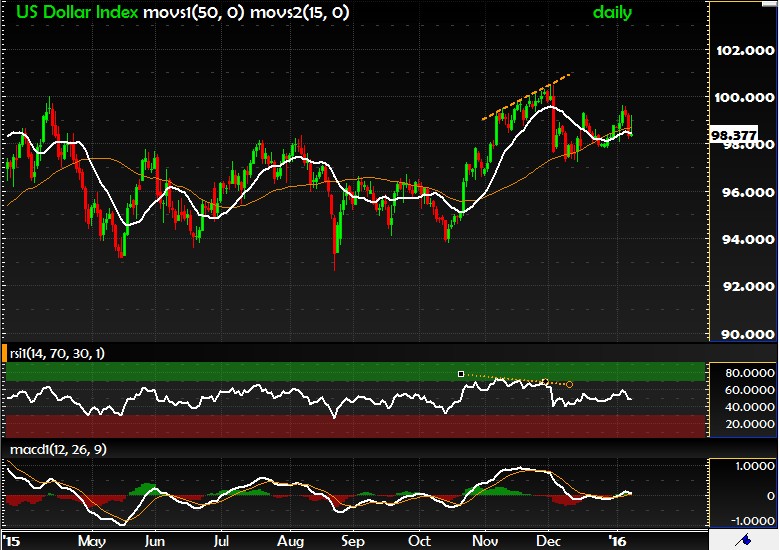Select the square handle on RSI trendline
Viewport: 780px width, 550px height.
[460, 374]
